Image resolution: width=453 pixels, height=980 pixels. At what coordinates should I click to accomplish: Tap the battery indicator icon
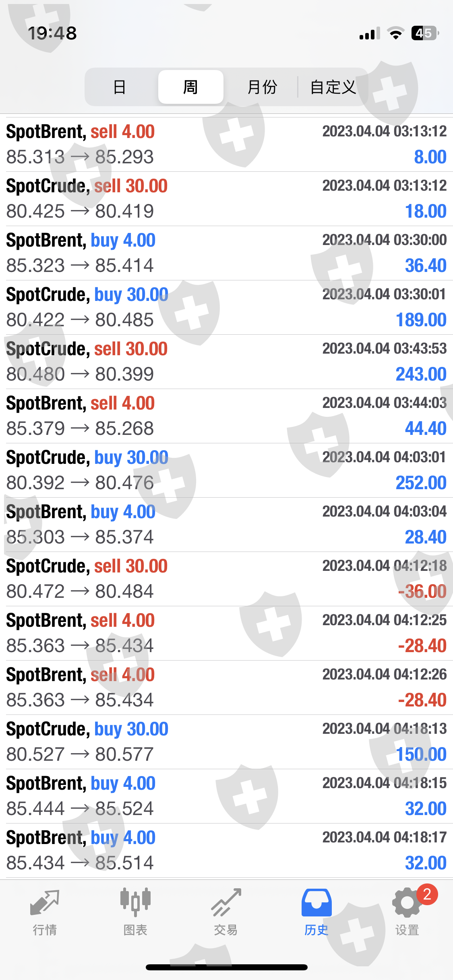pyautogui.click(x=424, y=33)
